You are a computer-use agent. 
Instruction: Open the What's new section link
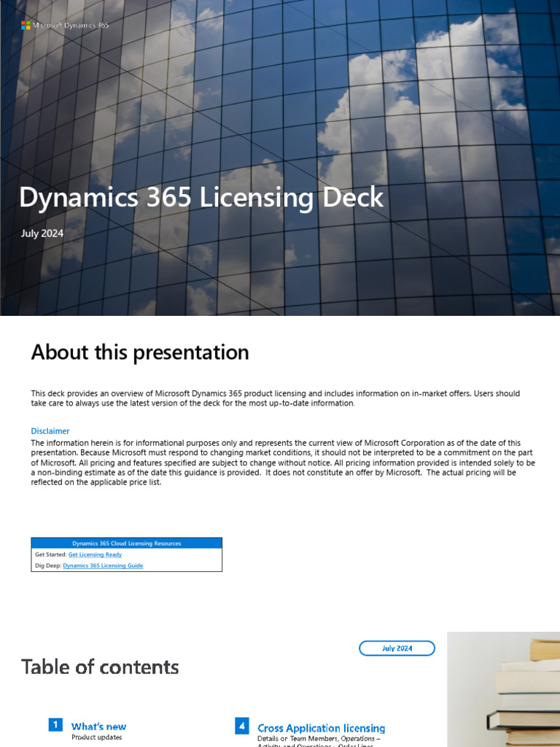click(98, 727)
